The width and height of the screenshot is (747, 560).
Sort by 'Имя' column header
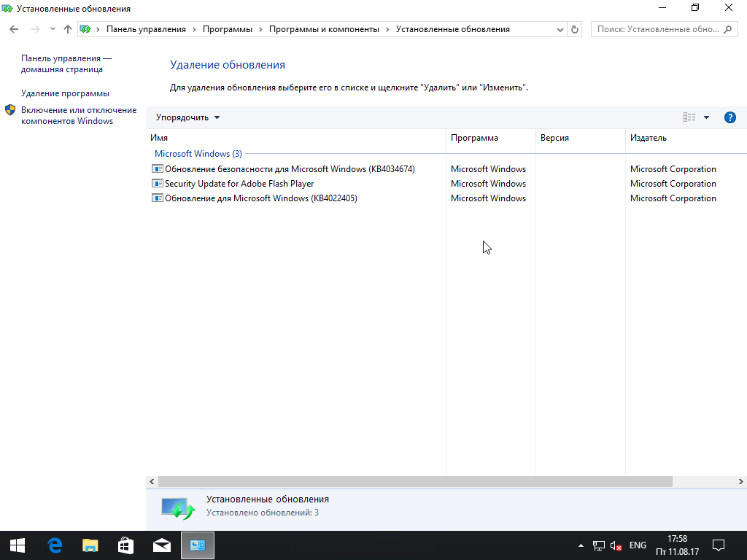295,138
